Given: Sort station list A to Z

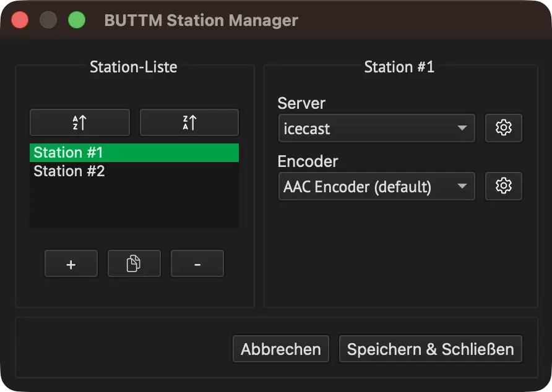Looking at the screenshot, I should (x=80, y=122).
